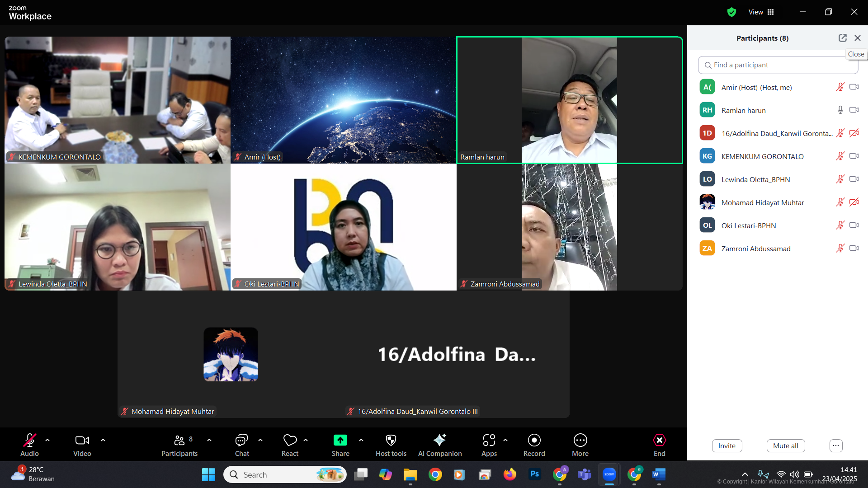
Task: Click the Mute all button
Action: coord(785,446)
